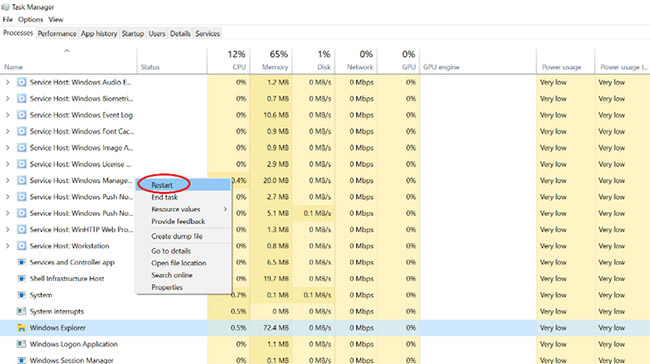Sort by the GPU engine column header
The image size is (650, 364).
click(478, 61)
